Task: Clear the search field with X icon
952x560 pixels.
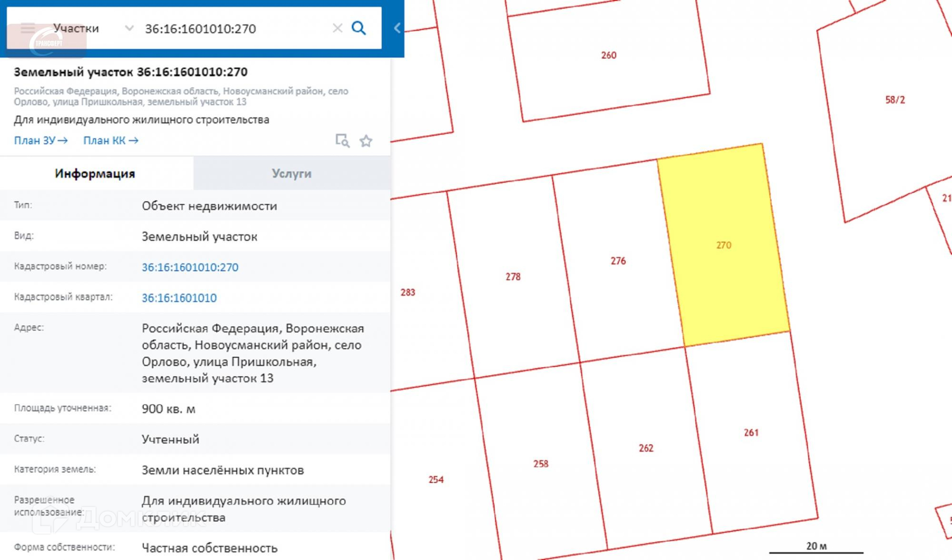Action: click(x=337, y=28)
